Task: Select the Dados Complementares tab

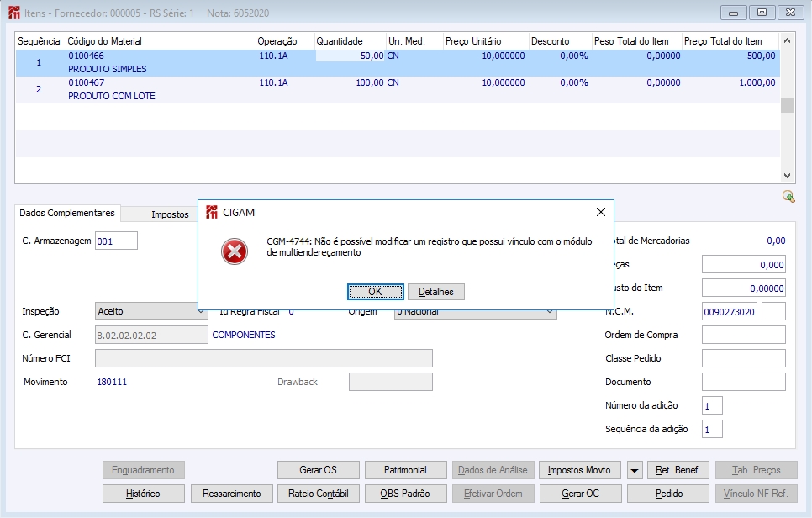Action: pyautogui.click(x=67, y=213)
